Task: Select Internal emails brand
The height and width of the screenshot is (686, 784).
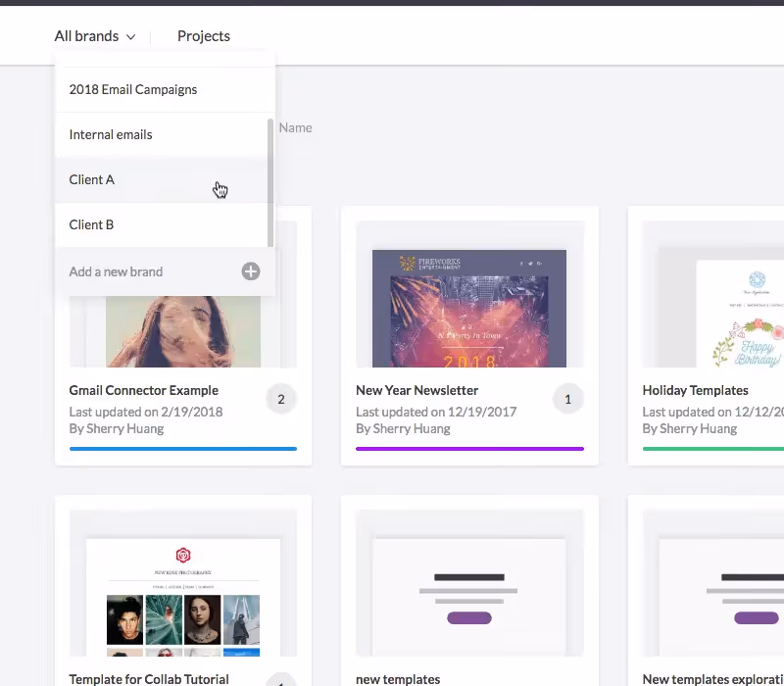Action: [x=162, y=134]
